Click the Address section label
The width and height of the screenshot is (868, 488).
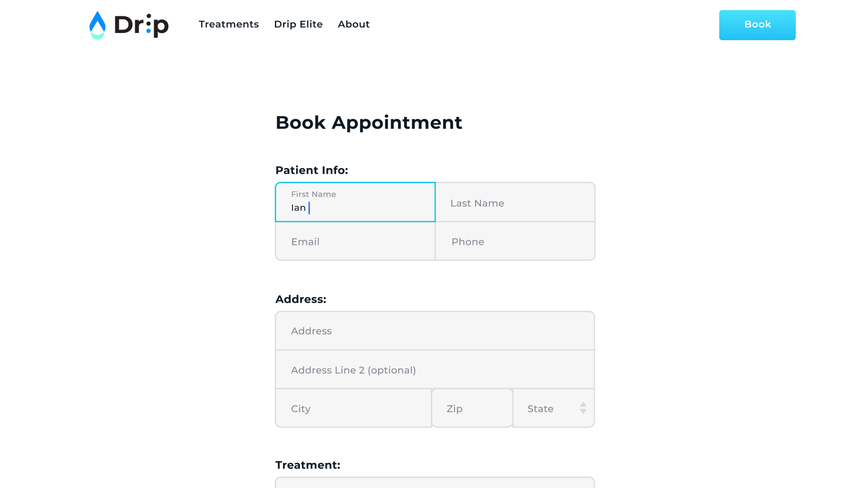pyautogui.click(x=301, y=299)
